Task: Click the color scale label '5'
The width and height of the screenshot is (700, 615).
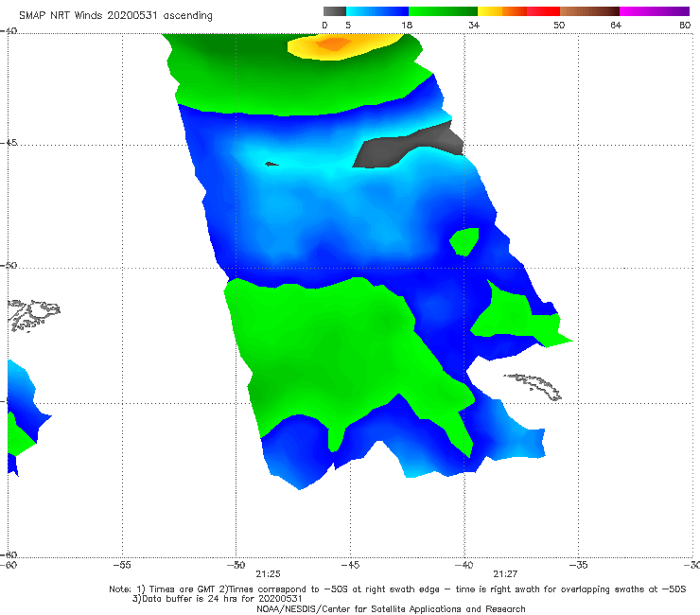Action: point(348,26)
